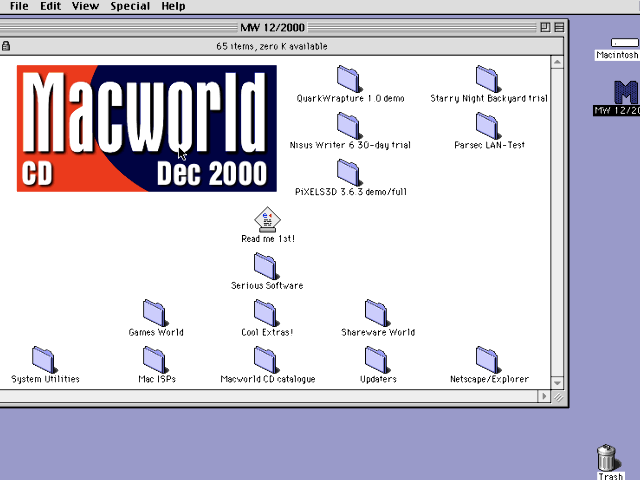Screen dimensions: 640x480
Task: Select the Netscape/Explorer folder
Action: [487, 360]
